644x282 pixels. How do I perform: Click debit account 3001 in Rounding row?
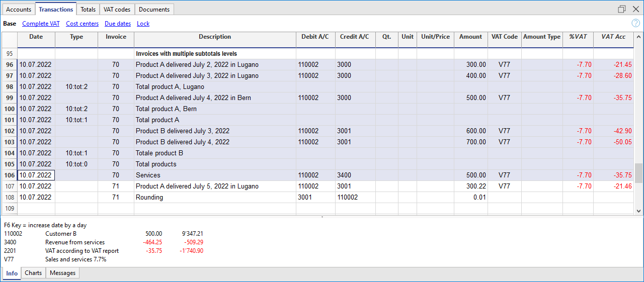pyautogui.click(x=315, y=198)
